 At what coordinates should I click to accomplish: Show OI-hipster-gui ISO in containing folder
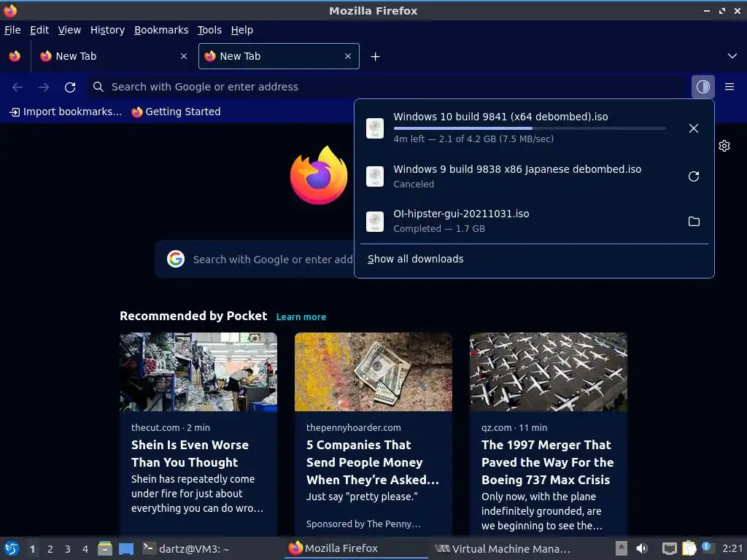tap(694, 221)
